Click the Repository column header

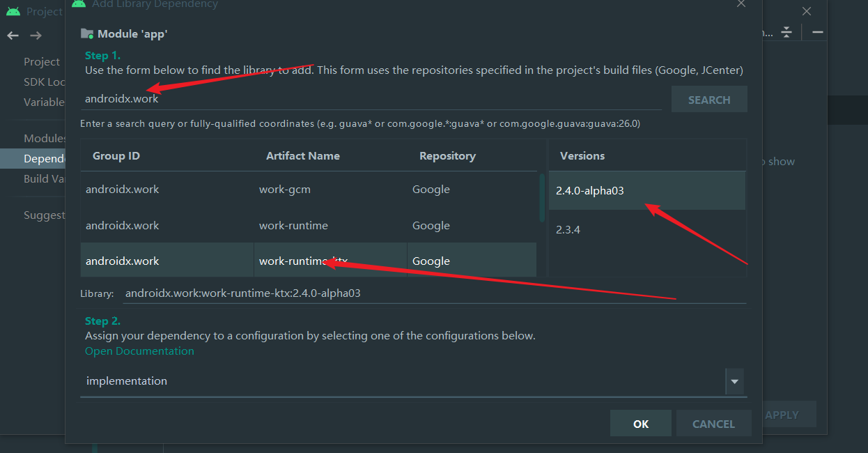[x=447, y=156]
